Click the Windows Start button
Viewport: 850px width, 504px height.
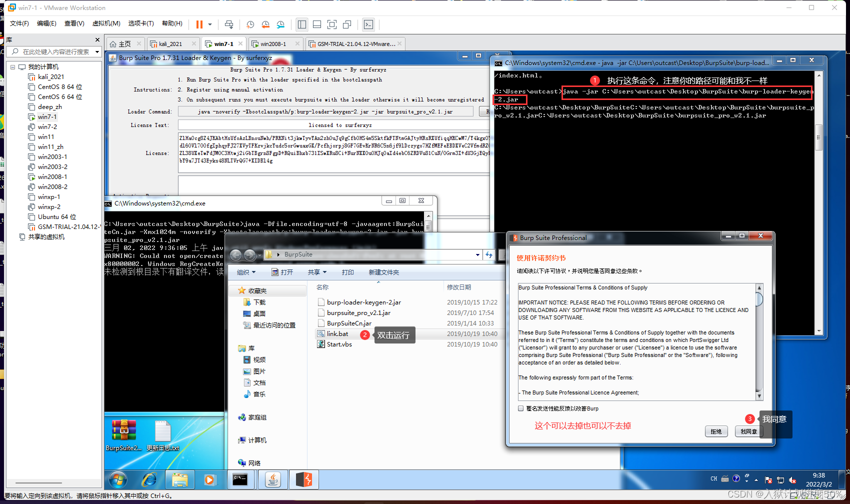(x=118, y=480)
